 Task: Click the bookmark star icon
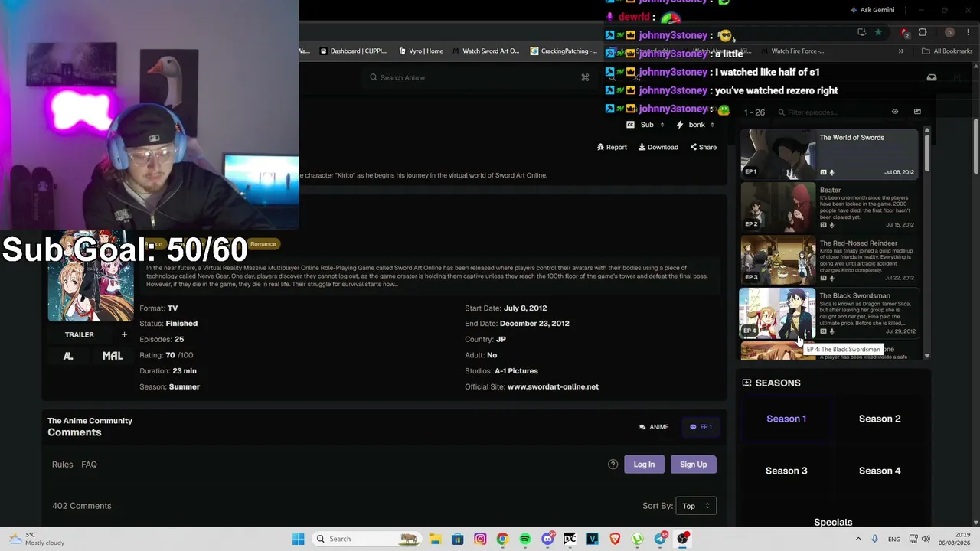pyautogui.click(x=878, y=32)
